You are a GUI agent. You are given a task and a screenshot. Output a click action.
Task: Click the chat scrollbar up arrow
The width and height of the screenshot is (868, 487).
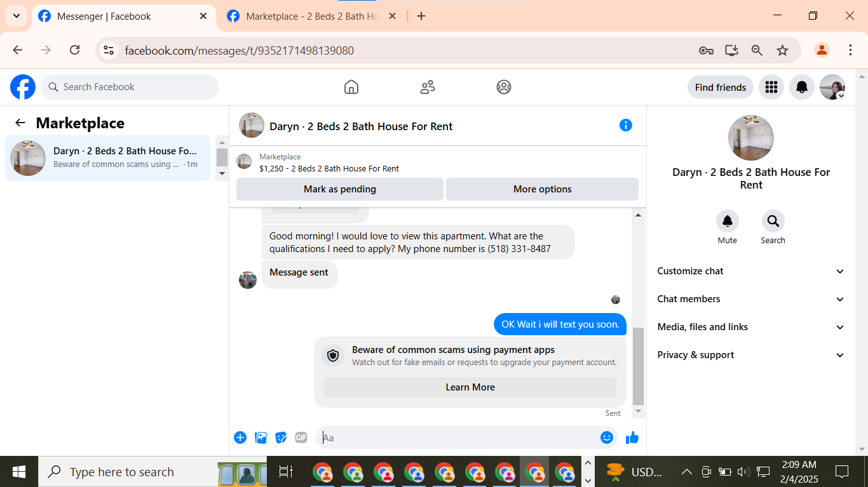639,215
